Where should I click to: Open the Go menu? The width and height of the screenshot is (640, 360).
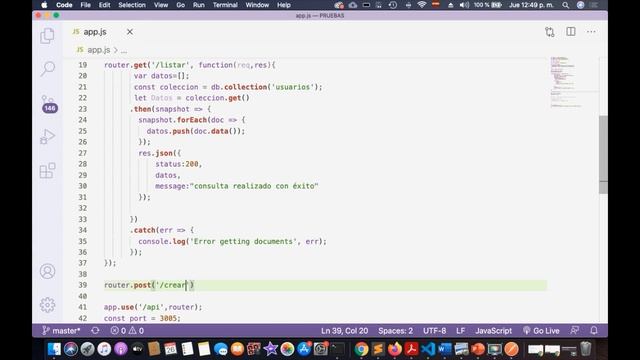click(x=180, y=5)
